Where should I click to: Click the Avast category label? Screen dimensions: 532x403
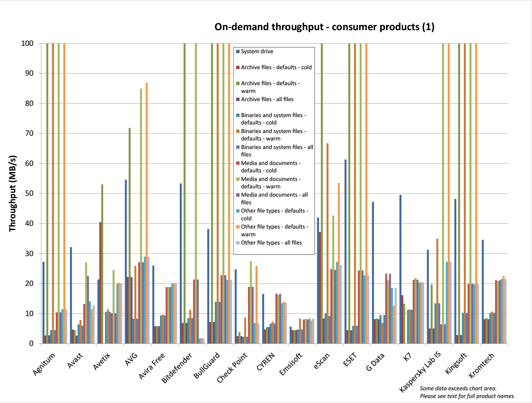(75, 360)
